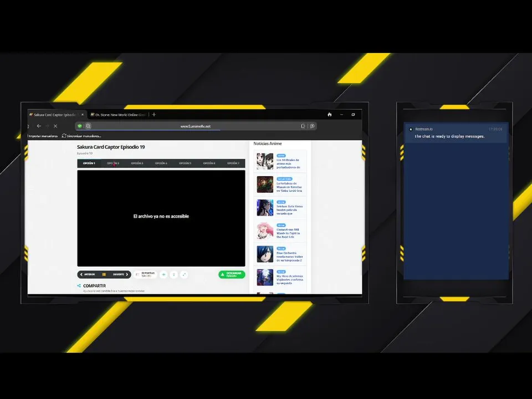532x399 pixels.
Task: Go to previous episode with ANTERIOR button
Action: 88,274
